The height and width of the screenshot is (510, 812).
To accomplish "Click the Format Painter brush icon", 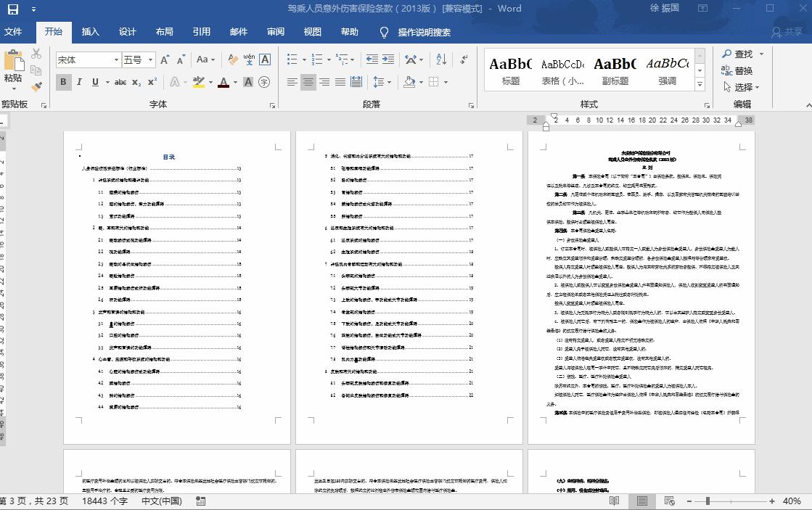I will point(36,86).
